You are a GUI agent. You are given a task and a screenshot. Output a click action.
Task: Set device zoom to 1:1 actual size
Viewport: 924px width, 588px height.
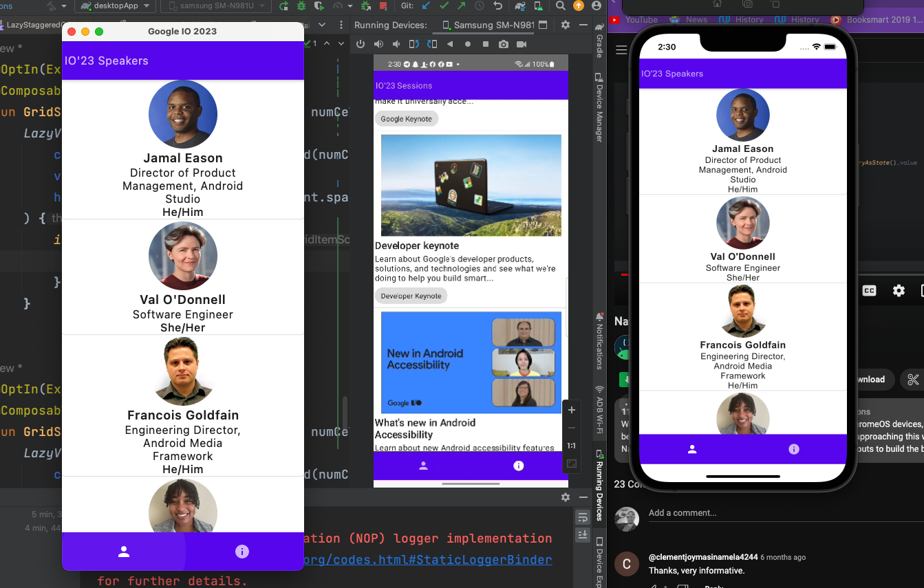click(571, 446)
